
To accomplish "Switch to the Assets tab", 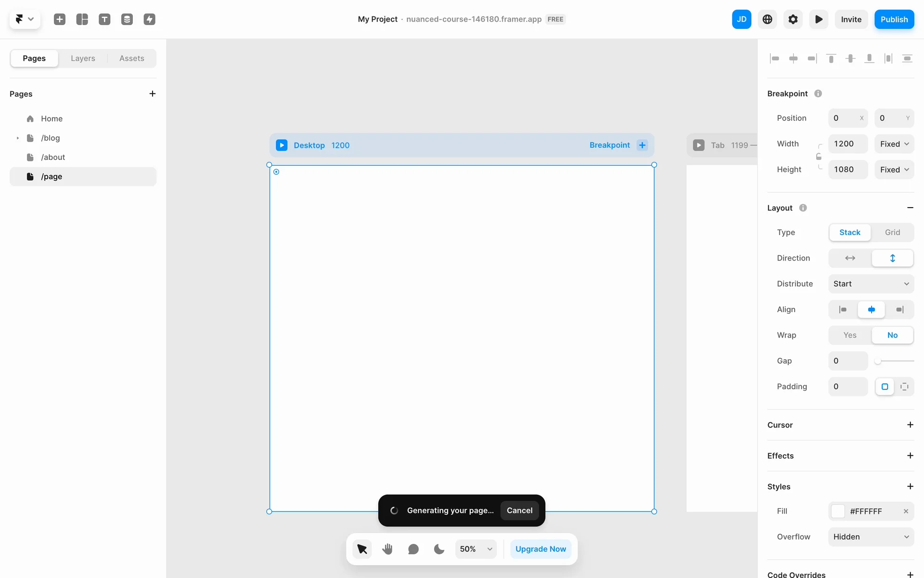I will coord(132,58).
